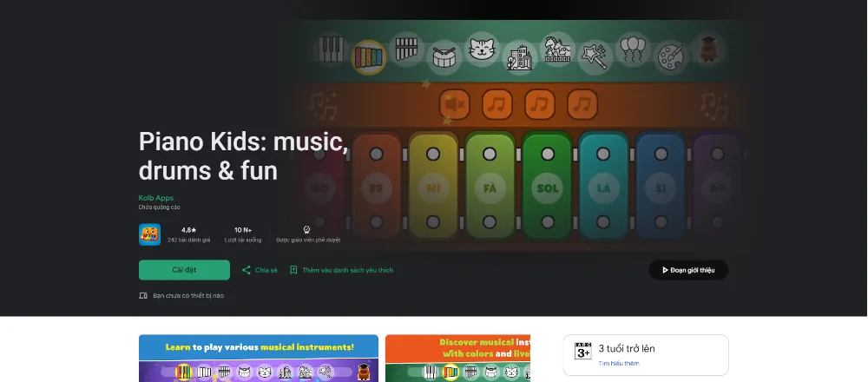Click the green Cài đặt install button
This screenshot has width=868, height=382.
tap(184, 270)
